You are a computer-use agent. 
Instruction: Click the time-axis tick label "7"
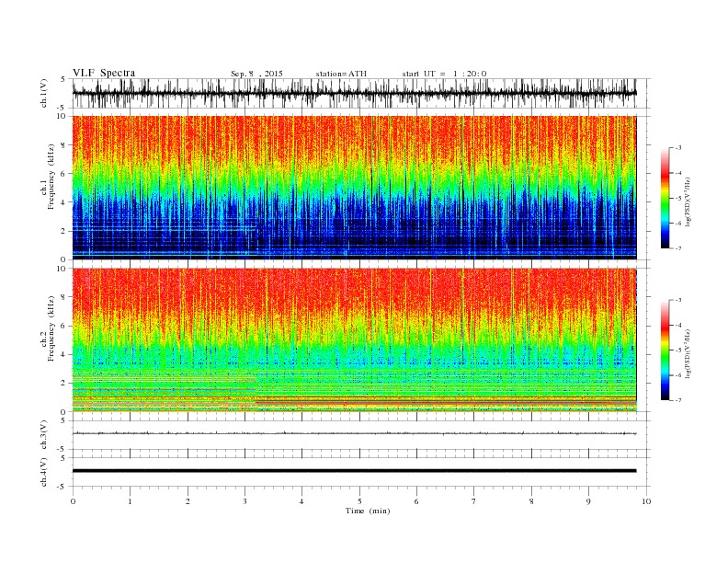click(474, 501)
